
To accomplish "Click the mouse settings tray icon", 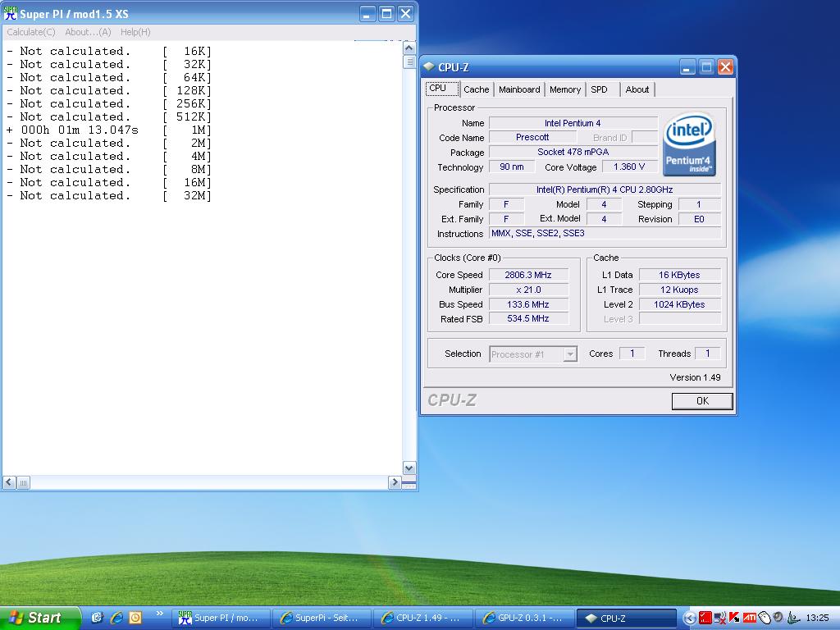I will [765, 618].
